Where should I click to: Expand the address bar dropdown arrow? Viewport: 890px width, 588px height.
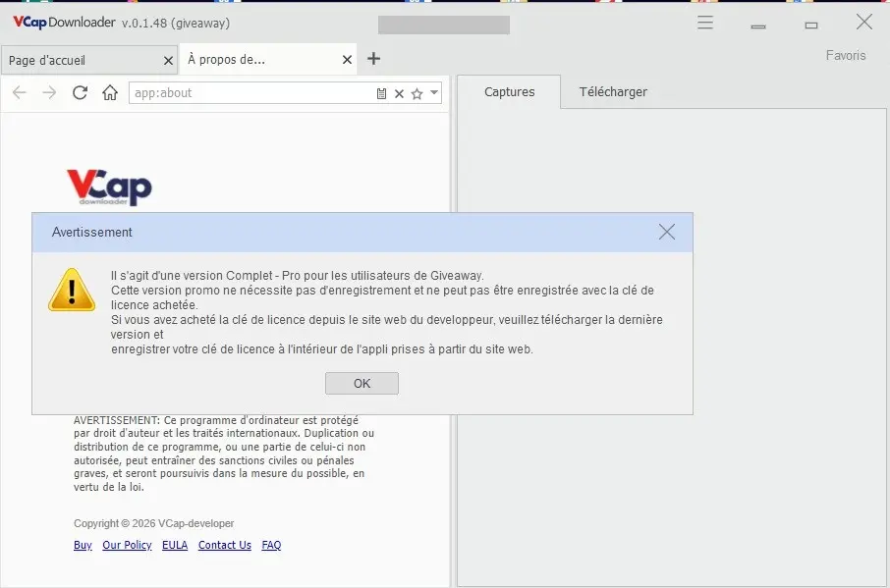434,92
